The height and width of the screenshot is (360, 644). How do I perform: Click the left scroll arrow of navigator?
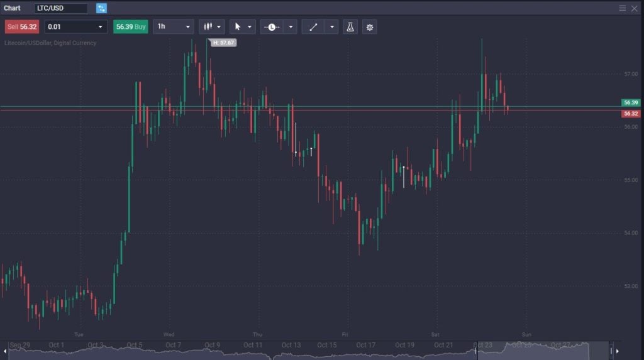[x=4, y=351]
